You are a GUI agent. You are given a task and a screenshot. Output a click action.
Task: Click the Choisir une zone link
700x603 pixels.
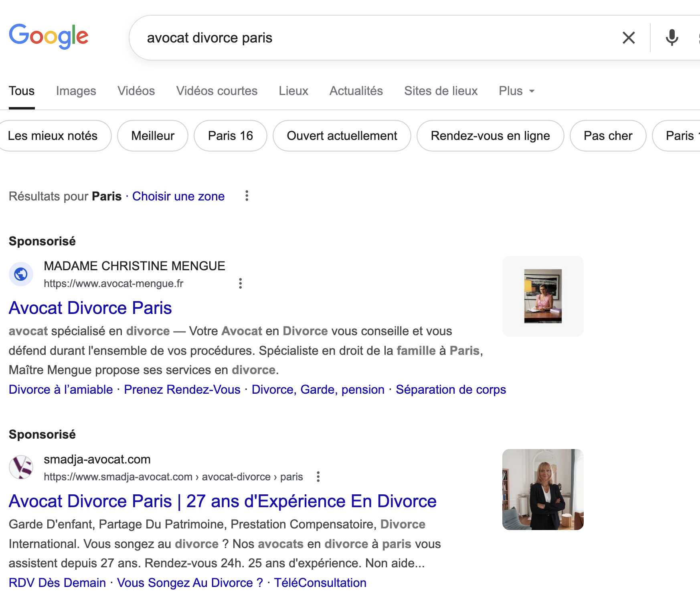click(178, 196)
